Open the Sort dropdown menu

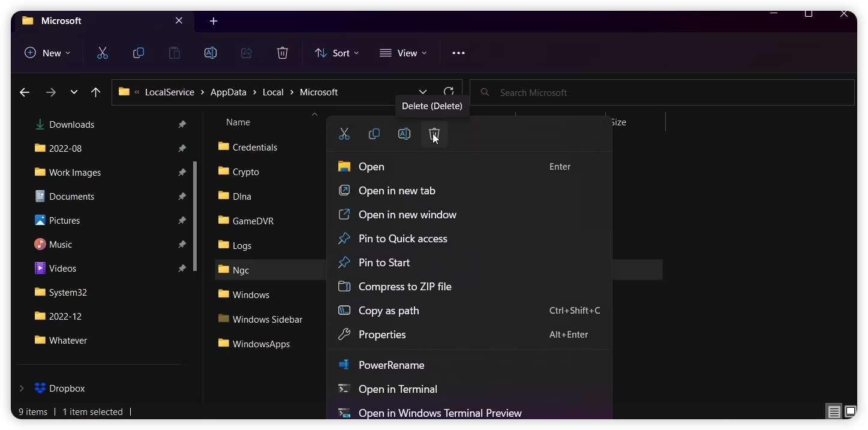[x=337, y=53]
